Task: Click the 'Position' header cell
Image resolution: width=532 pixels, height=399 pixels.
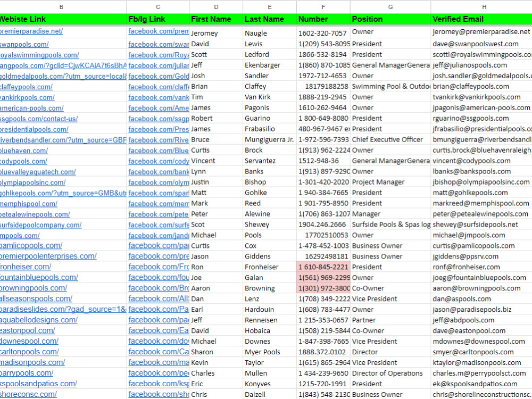Action: [x=390, y=19]
